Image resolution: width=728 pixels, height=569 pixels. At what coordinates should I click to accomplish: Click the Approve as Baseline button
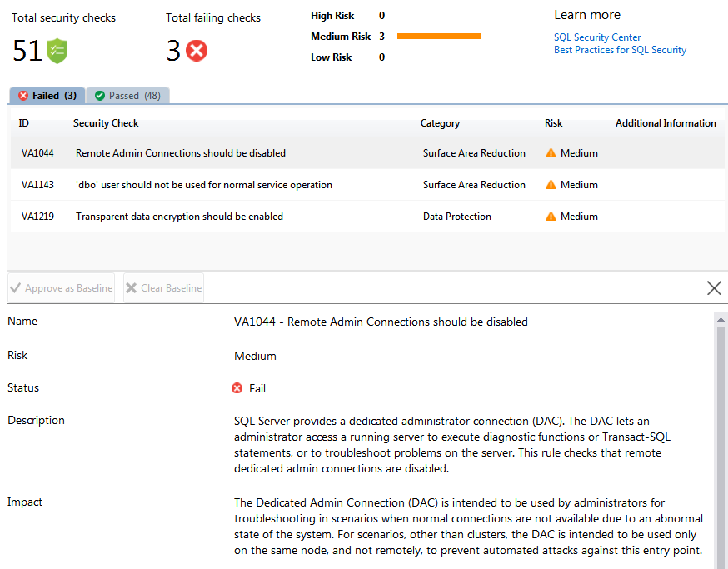tap(61, 287)
